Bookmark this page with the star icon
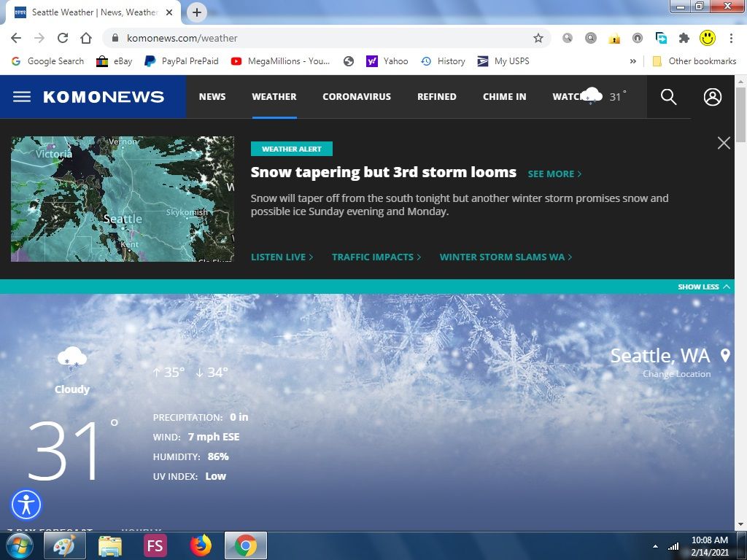Screen dimensions: 747x560 pos(538,38)
